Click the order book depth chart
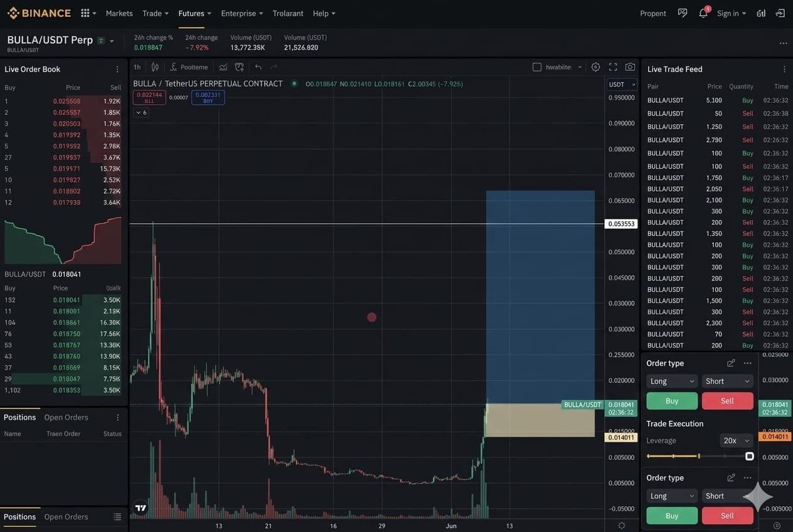The image size is (793, 532). click(x=63, y=241)
